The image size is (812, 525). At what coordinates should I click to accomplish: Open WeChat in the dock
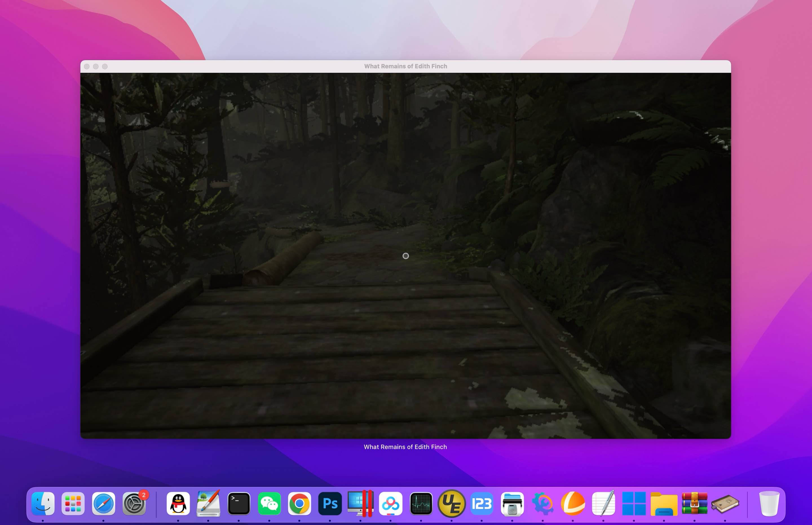tap(269, 503)
